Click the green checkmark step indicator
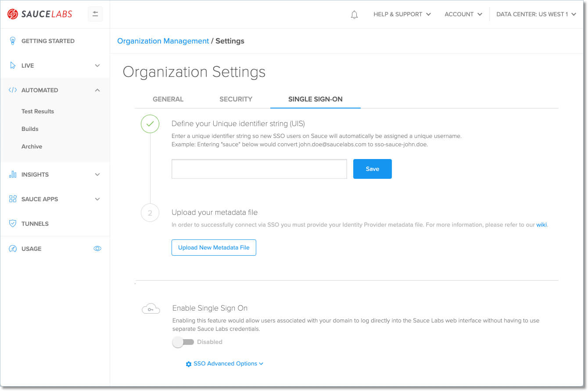588x391 pixels. (x=150, y=124)
